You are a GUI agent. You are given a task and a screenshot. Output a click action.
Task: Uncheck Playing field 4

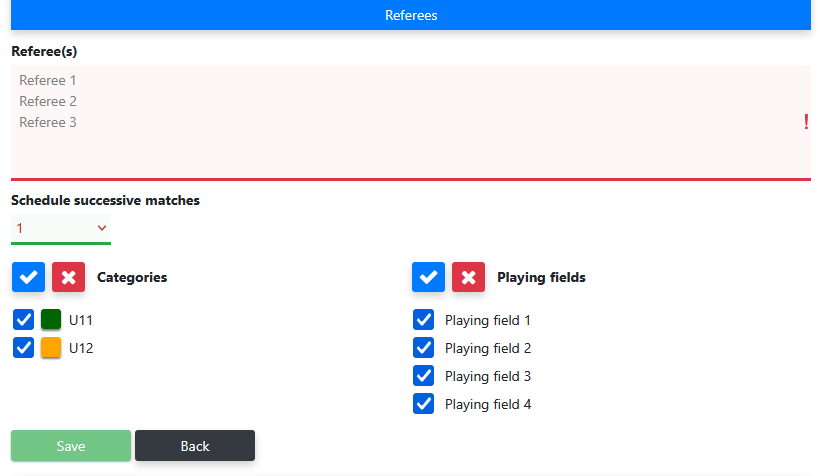(x=423, y=404)
